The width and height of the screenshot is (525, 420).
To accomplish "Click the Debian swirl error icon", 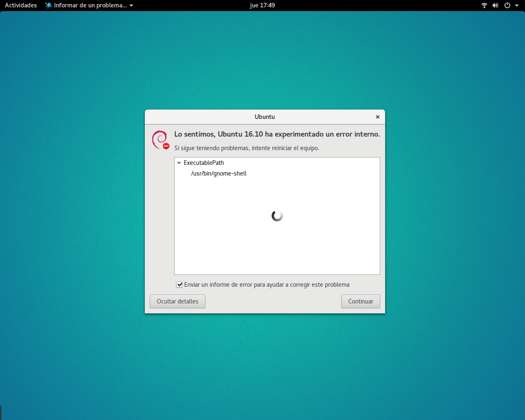I will click(160, 140).
